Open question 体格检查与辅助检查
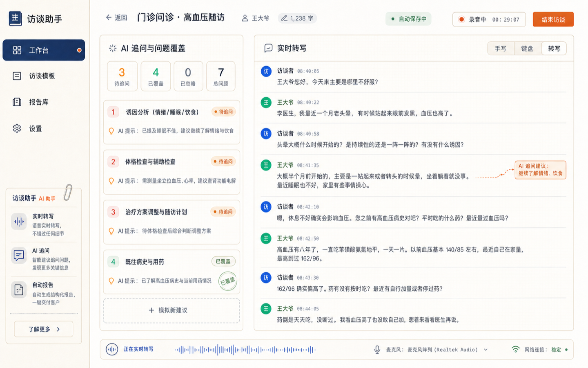588x368 pixels. (x=171, y=172)
